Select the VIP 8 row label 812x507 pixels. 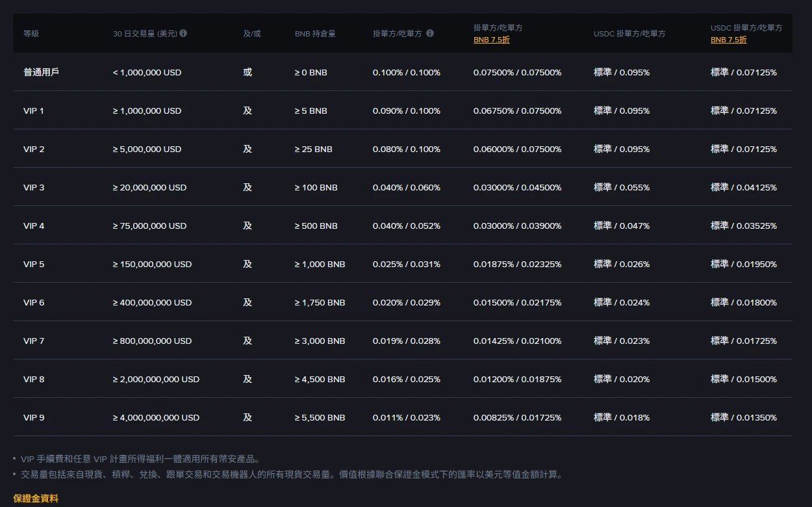click(x=34, y=379)
